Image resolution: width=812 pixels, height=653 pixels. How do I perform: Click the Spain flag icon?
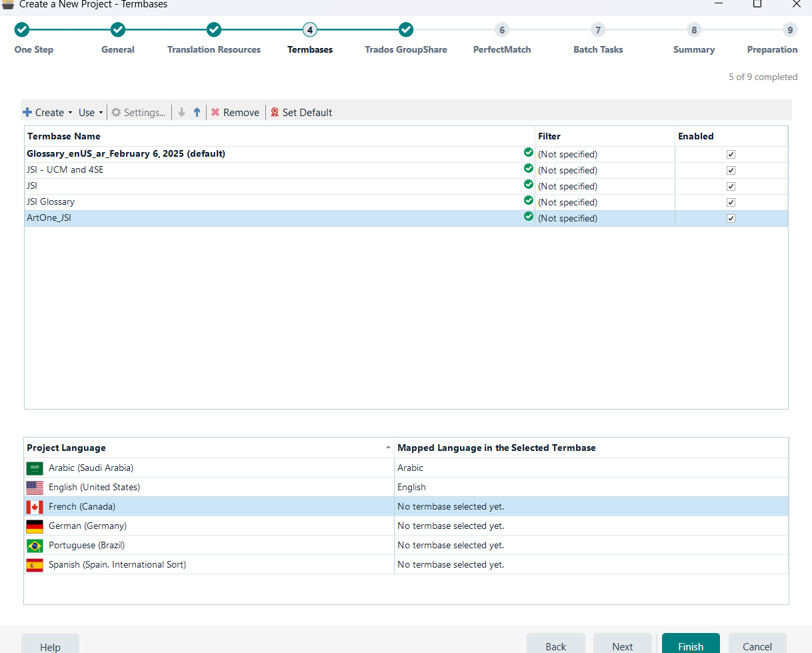[x=35, y=565]
